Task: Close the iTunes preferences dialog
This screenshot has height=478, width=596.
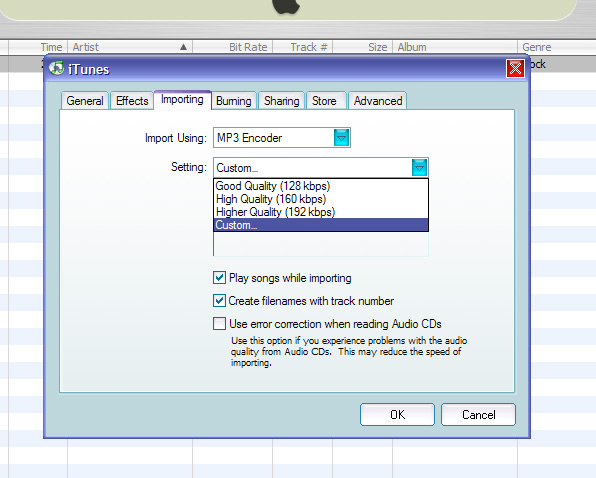Action: click(x=515, y=68)
